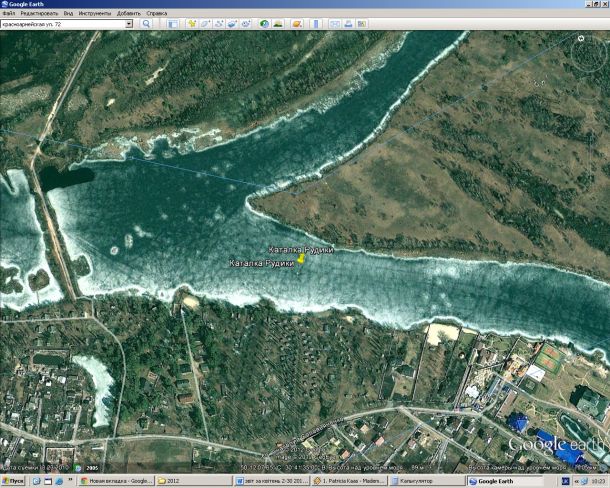The width and height of the screenshot is (610, 488).
Task: Open the Инструменты menu
Action: [x=95, y=13]
